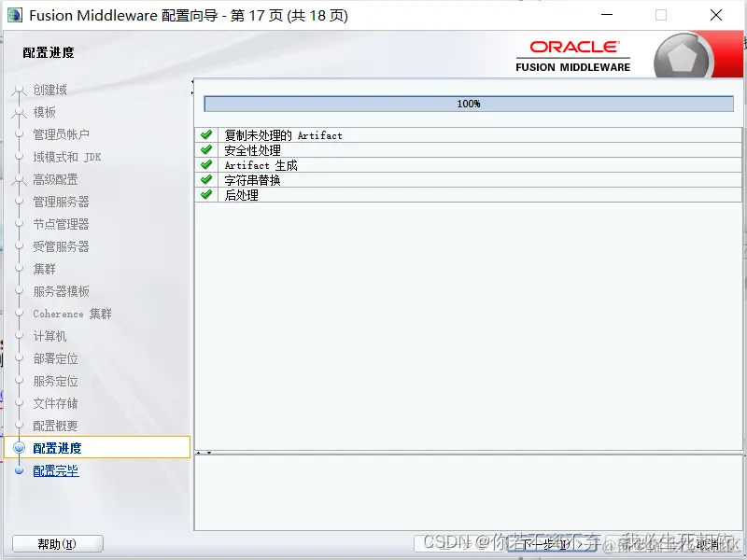Click the wizard app icon in title bar
The height and width of the screenshot is (560, 747).
pos(15,15)
